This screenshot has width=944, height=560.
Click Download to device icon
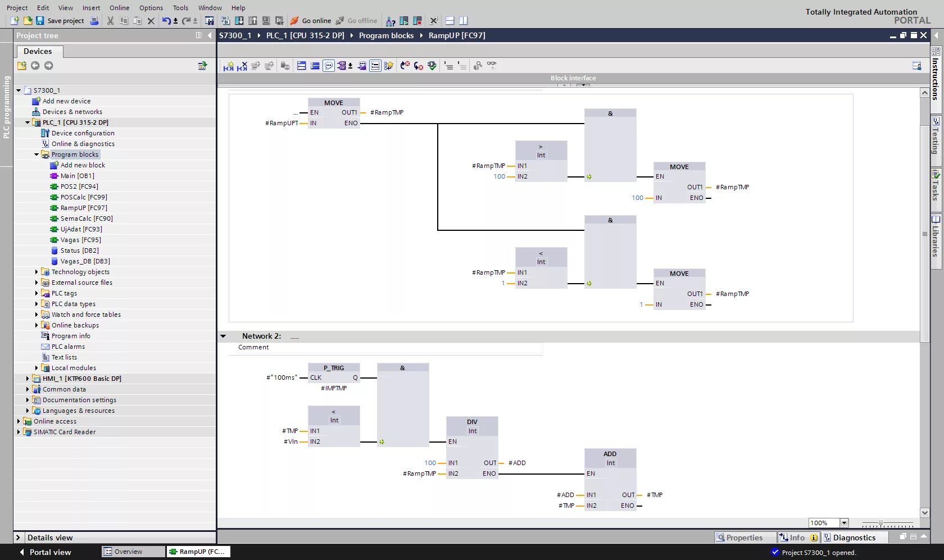(239, 21)
